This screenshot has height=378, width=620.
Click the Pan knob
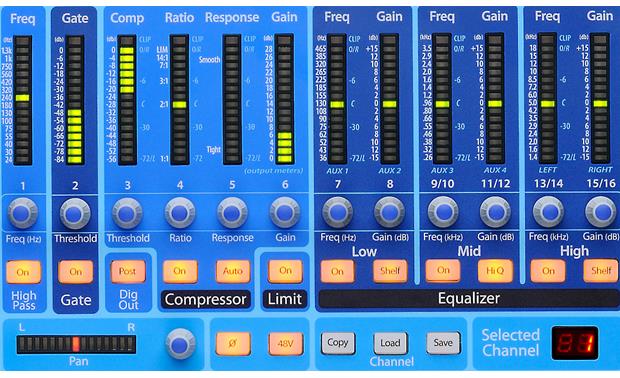(180, 344)
